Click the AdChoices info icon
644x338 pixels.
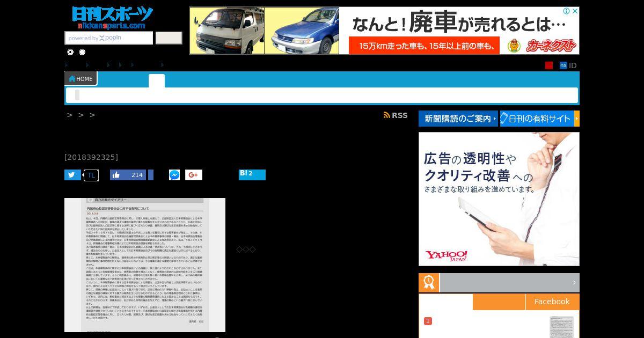pos(566,11)
